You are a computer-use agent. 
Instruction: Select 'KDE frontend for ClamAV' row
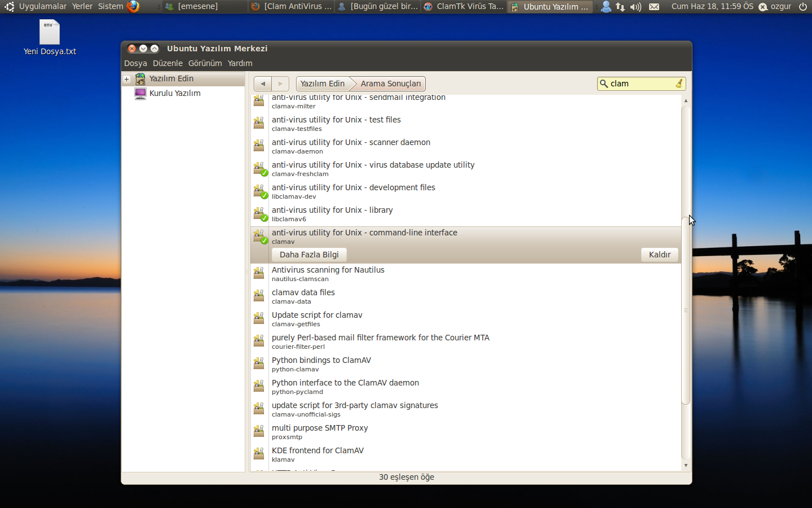click(x=466, y=454)
